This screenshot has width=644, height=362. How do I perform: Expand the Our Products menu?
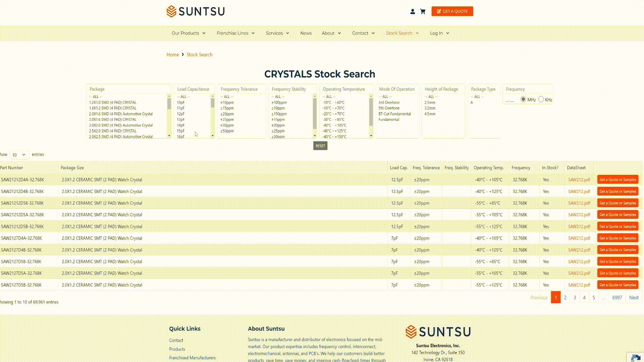pyautogui.click(x=189, y=33)
